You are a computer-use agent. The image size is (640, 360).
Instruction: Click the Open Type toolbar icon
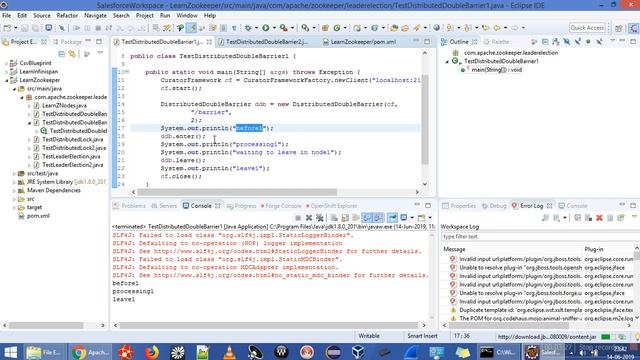(394, 28)
